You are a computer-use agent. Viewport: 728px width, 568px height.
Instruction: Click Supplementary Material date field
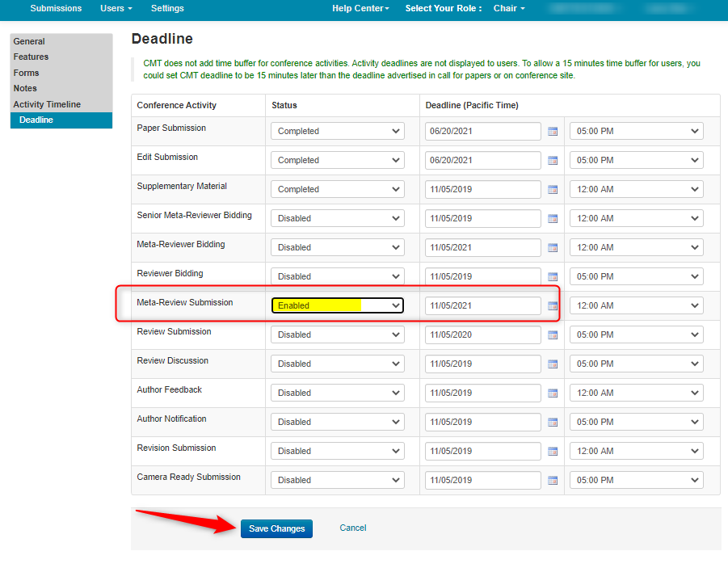(x=483, y=189)
